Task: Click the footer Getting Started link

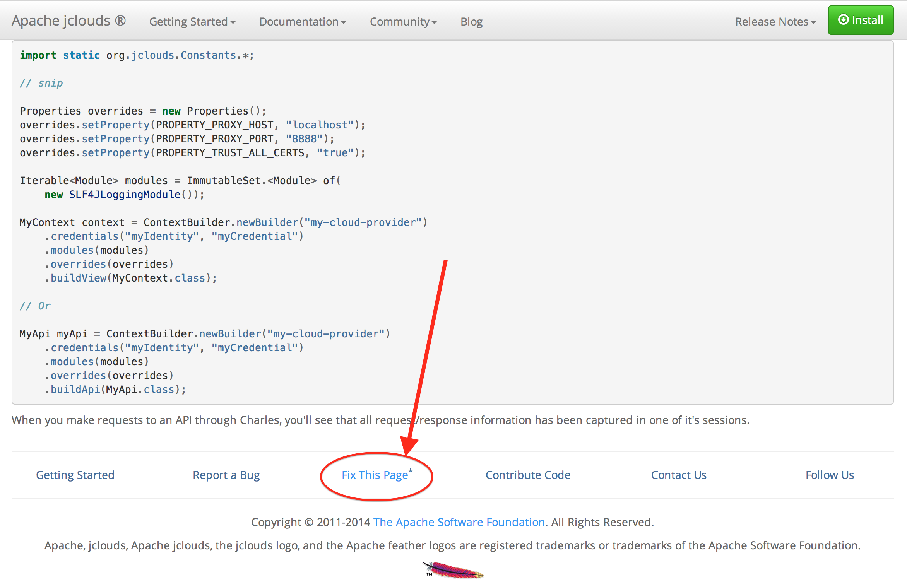Action: [75, 475]
